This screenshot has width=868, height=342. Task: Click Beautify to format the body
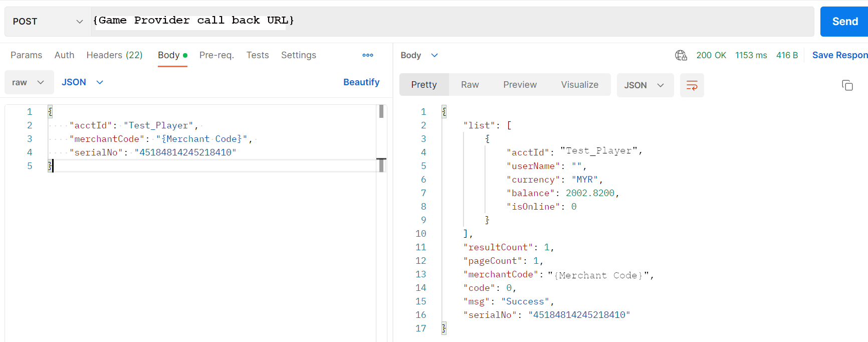coord(361,82)
